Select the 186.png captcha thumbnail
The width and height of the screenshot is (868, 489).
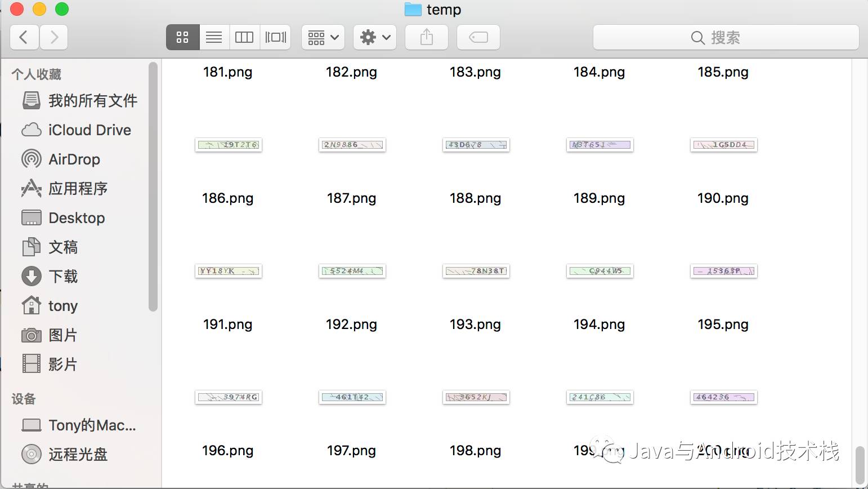[229, 145]
